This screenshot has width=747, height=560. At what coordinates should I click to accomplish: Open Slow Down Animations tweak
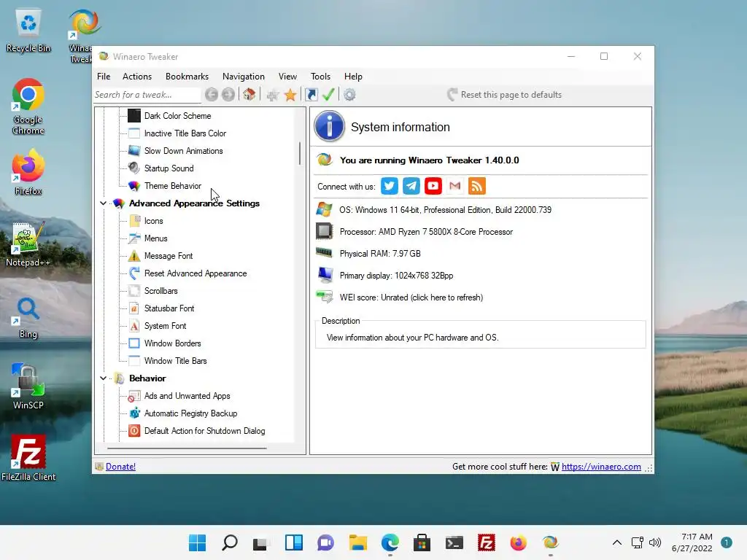tap(183, 151)
